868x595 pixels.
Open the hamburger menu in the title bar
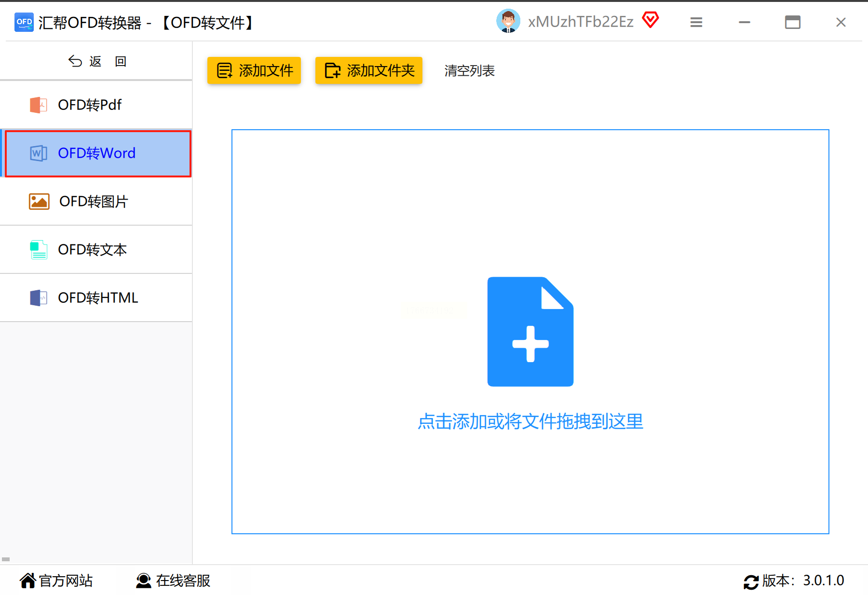coord(696,22)
